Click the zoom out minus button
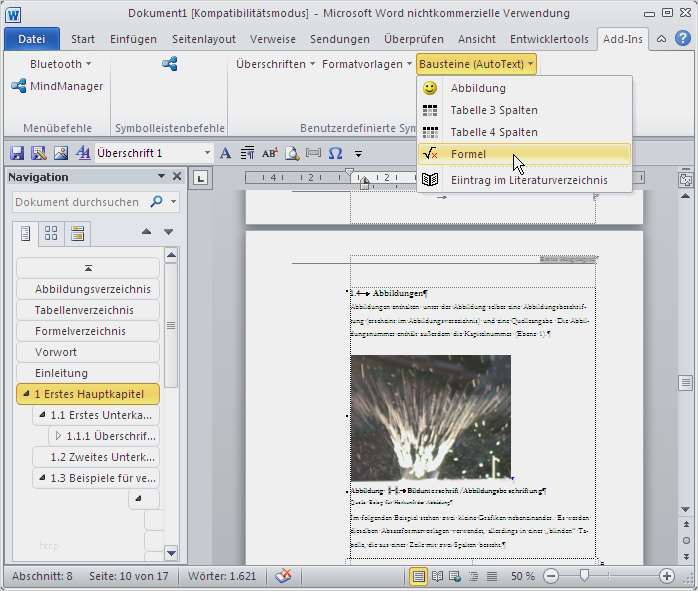Viewport: 698px width, 591px height. (x=551, y=576)
